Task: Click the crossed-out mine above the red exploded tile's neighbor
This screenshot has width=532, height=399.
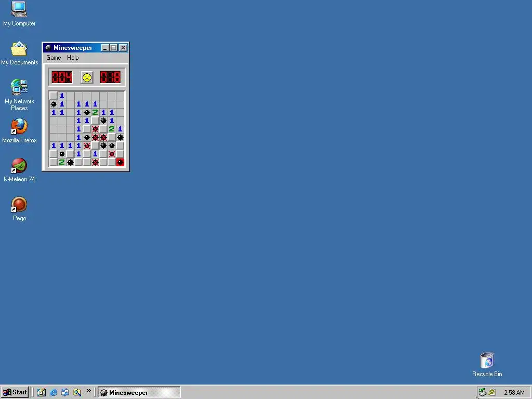Action: pos(112,154)
